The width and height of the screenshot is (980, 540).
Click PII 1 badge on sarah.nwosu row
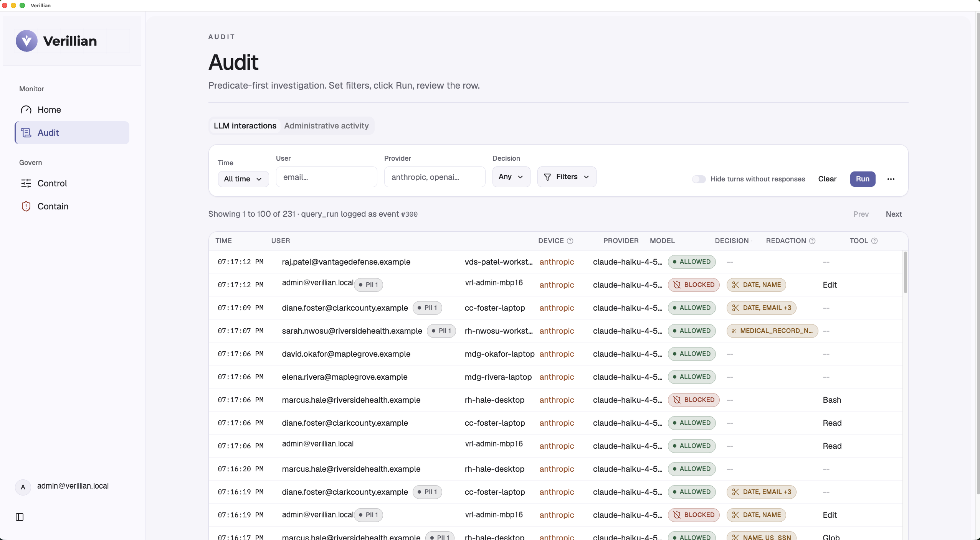coord(441,331)
